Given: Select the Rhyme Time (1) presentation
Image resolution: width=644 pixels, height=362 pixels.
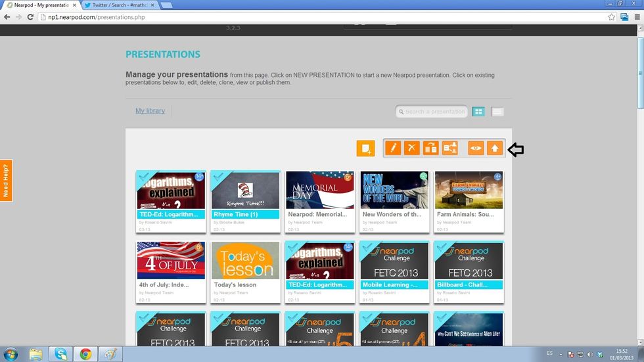Looking at the screenshot, I should (x=245, y=202).
